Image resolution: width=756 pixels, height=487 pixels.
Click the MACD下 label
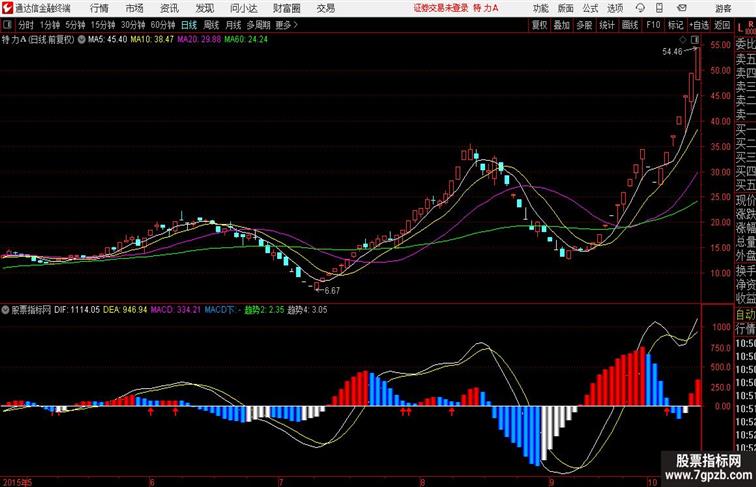click(x=219, y=310)
